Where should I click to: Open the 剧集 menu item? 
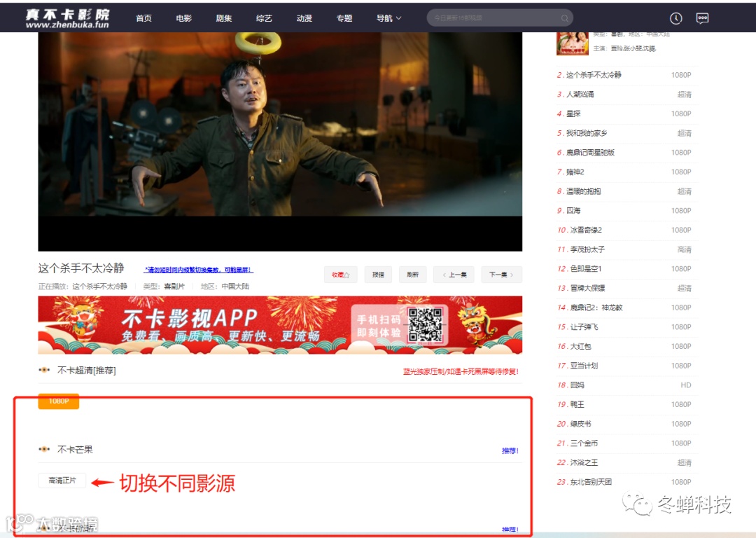pyautogui.click(x=224, y=18)
